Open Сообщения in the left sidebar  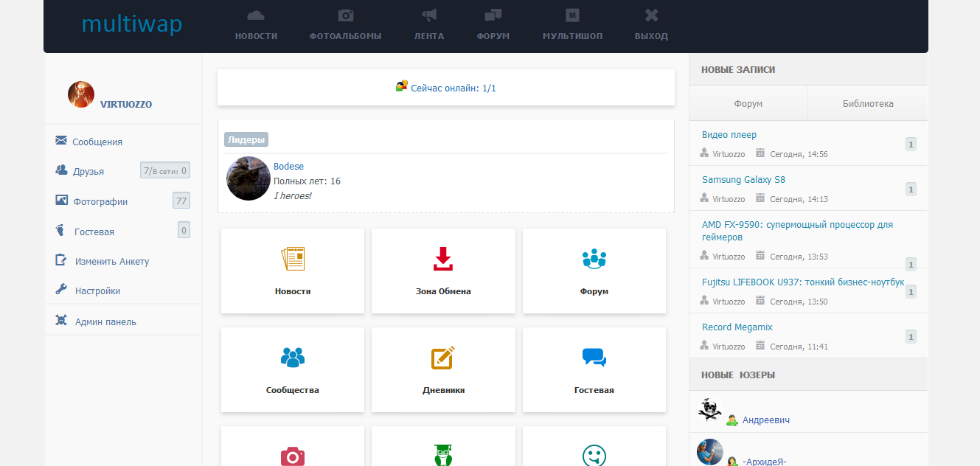[x=97, y=142]
